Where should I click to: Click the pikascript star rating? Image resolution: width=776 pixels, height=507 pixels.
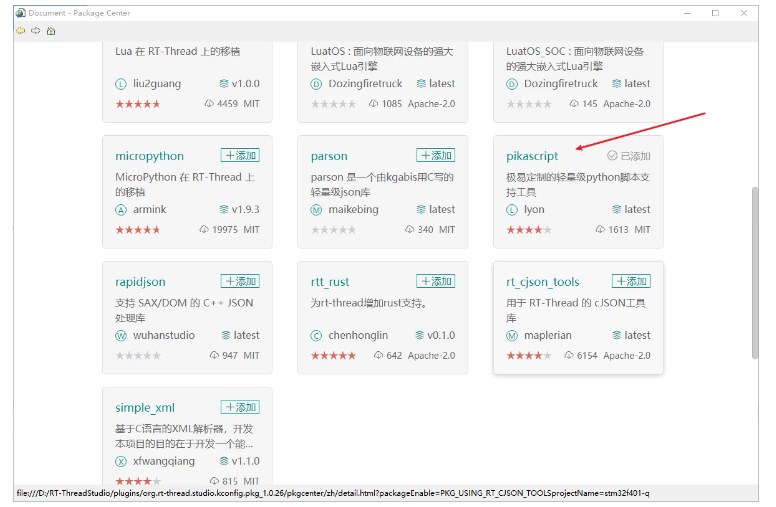tap(529, 230)
